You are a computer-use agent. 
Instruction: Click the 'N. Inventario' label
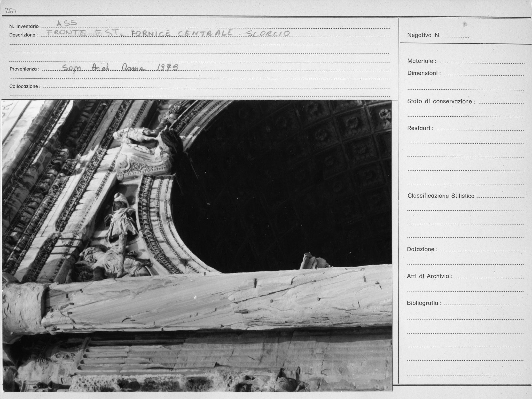(24, 26)
